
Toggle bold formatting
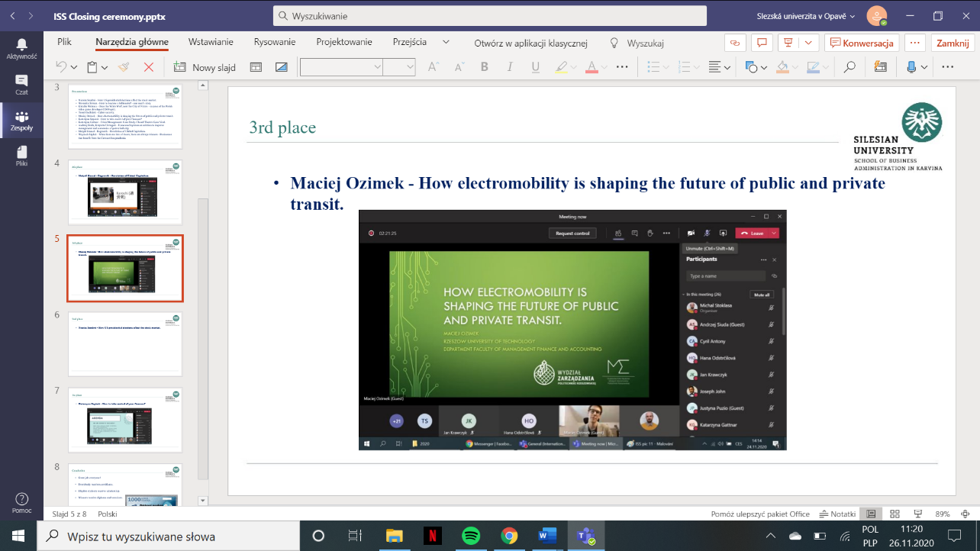coord(484,67)
